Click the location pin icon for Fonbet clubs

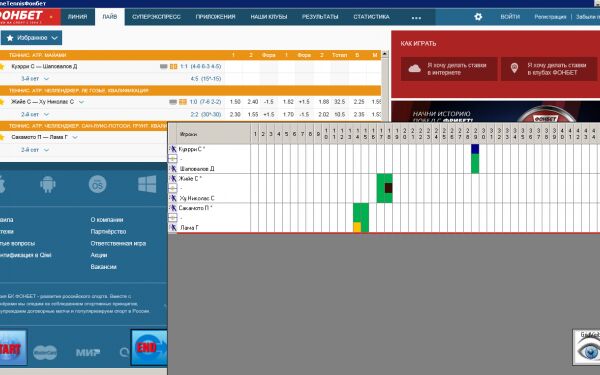[x=515, y=68]
